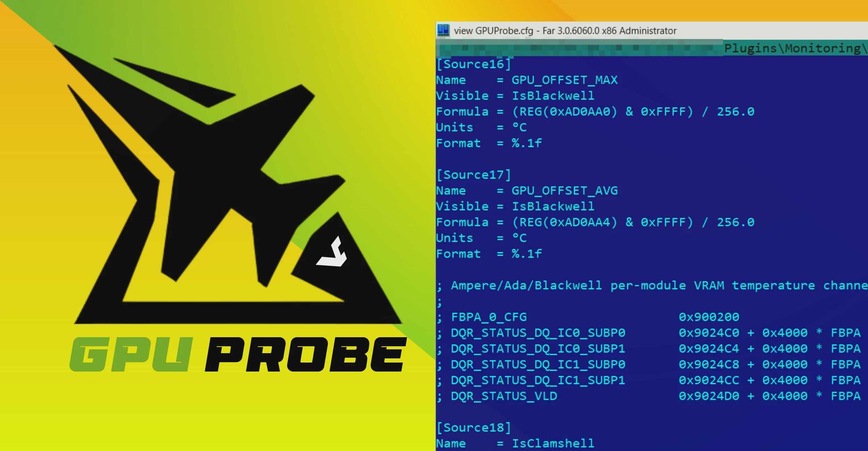
Task: Click the Far Manager icon in the title bar
Action: [443, 30]
